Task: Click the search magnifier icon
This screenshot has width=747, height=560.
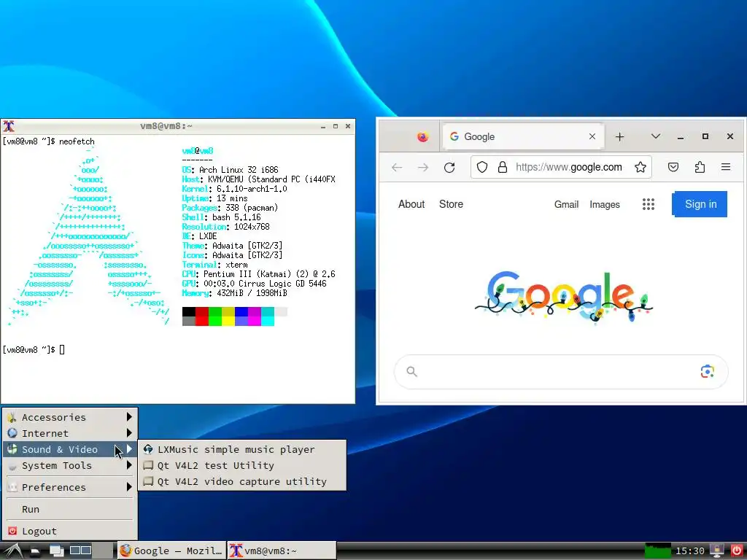Action: pyautogui.click(x=411, y=372)
